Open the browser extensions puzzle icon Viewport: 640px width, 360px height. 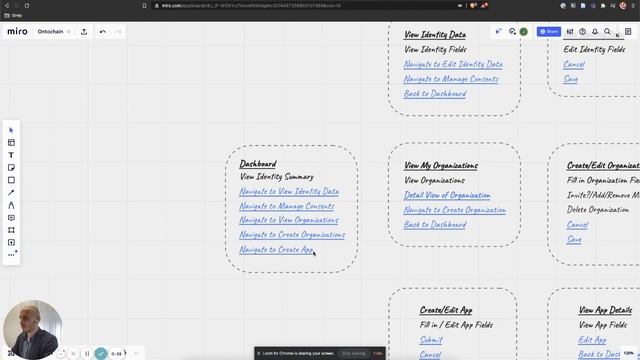pos(602,6)
